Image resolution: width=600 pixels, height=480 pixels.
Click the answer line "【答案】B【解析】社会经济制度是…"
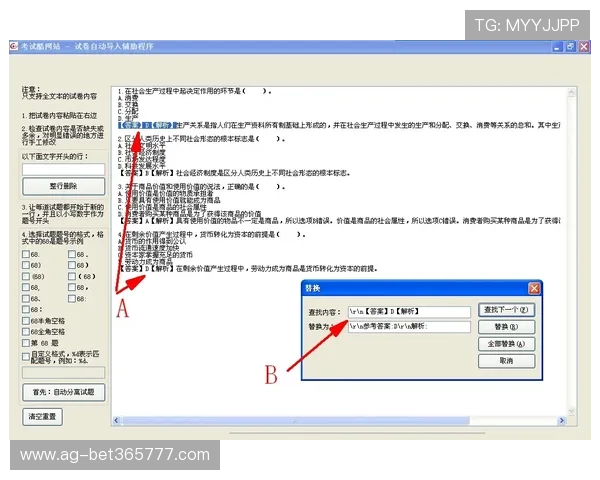click(x=234, y=173)
